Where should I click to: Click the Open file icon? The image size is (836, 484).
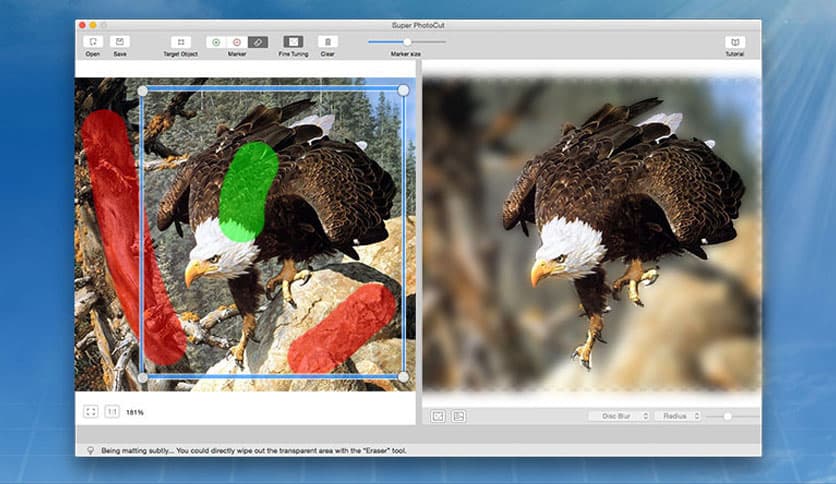[x=92, y=42]
